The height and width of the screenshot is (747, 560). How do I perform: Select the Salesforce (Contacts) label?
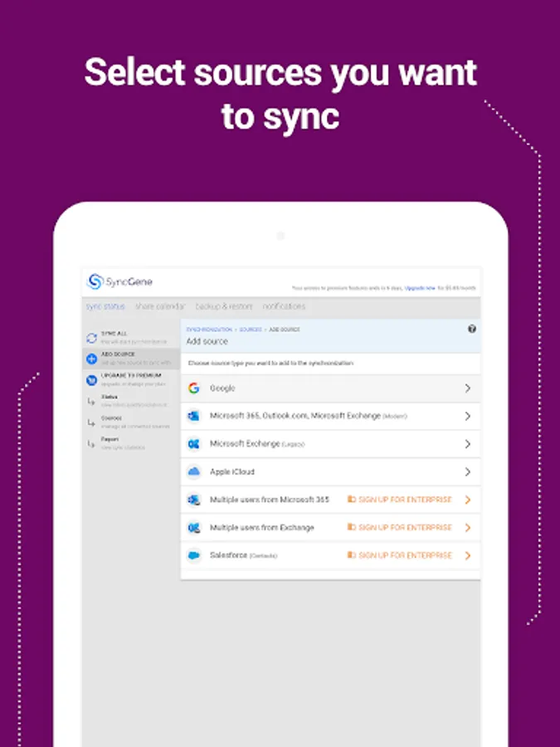coord(243,555)
